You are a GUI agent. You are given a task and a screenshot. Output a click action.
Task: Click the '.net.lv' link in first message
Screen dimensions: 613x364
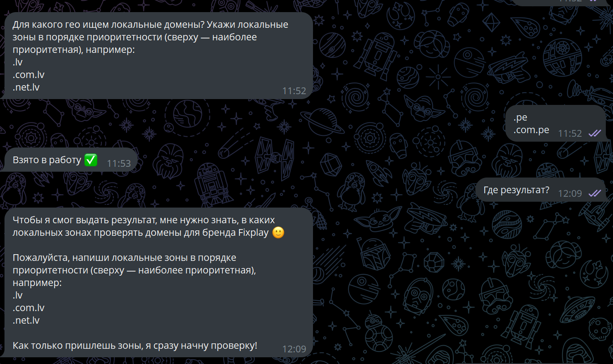pos(26,87)
